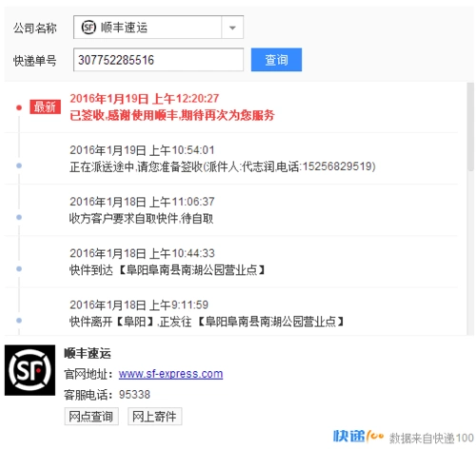Click timeline dot for 10:54:01 entry
This screenshot has height=449, width=476.
19,166
